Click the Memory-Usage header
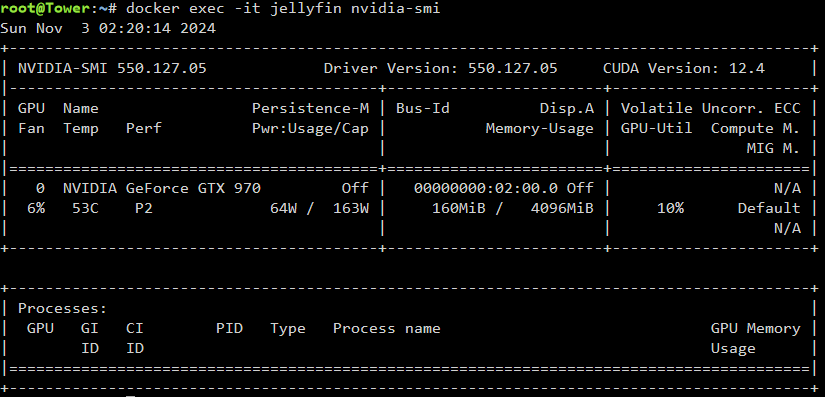This screenshot has height=397, width=825. point(540,128)
